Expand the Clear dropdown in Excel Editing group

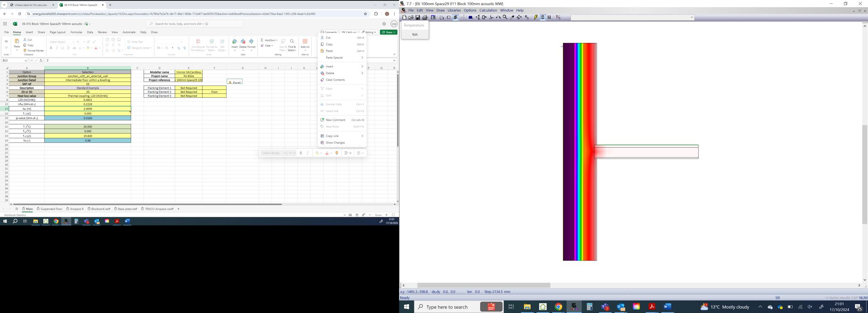point(272,46)
